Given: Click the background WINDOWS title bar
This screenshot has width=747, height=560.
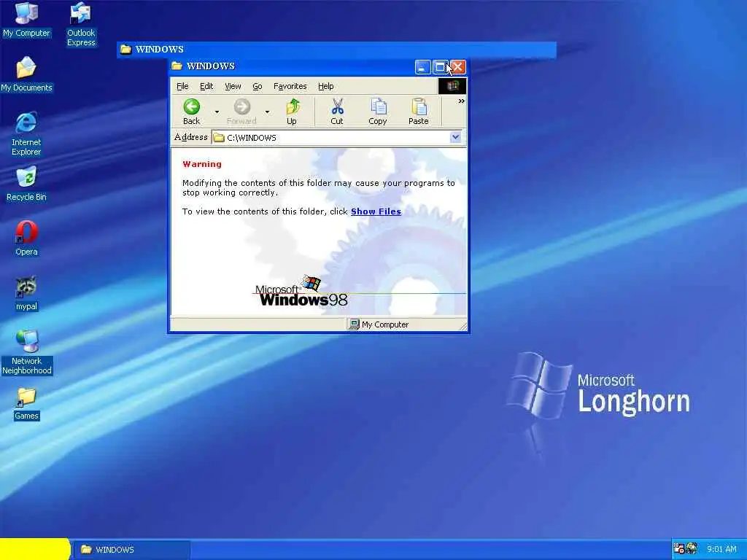Looking at the screenshot, I should 336,49.
